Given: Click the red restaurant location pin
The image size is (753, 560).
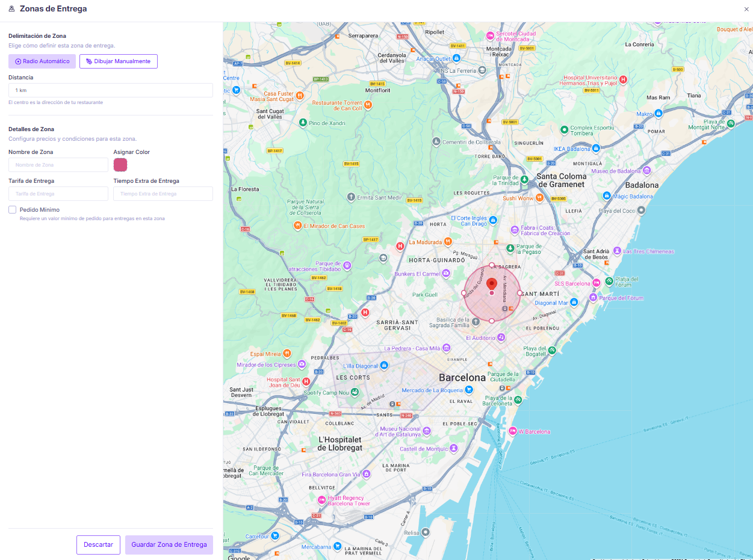Looking at the screenshot, I should [492, 285].
